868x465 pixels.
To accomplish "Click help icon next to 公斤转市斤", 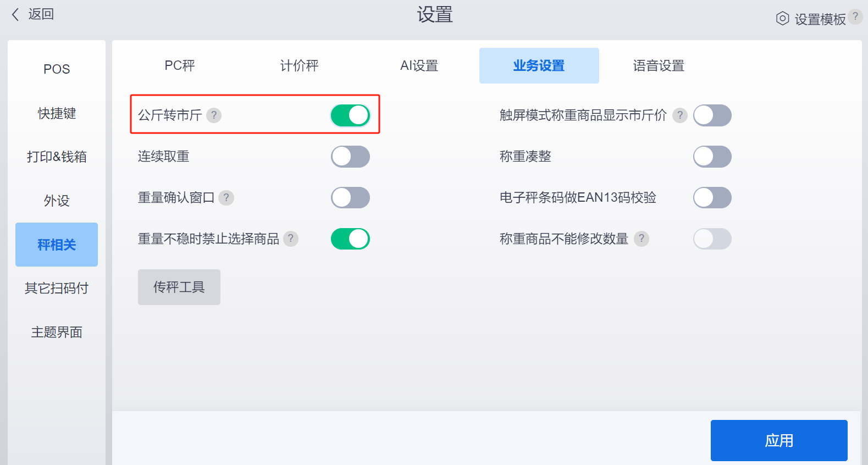I will 214,115.
